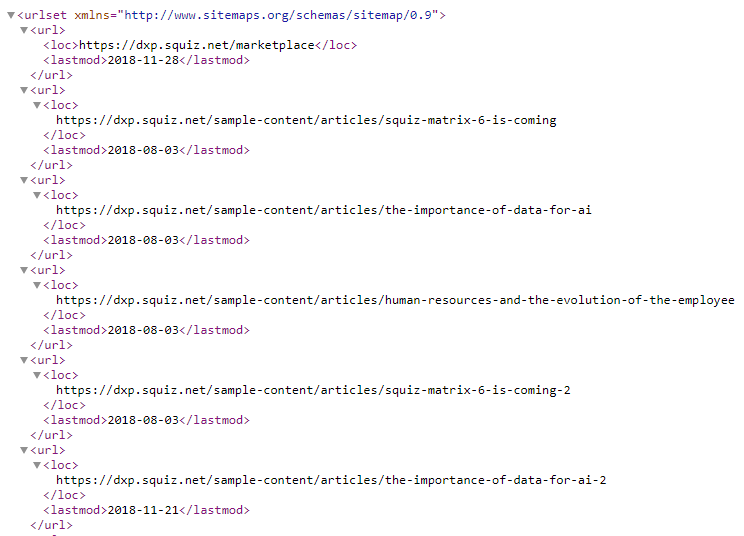
Task: Click the human-resources-and-the-evolution article URL
Action: (x=395, y=300)
